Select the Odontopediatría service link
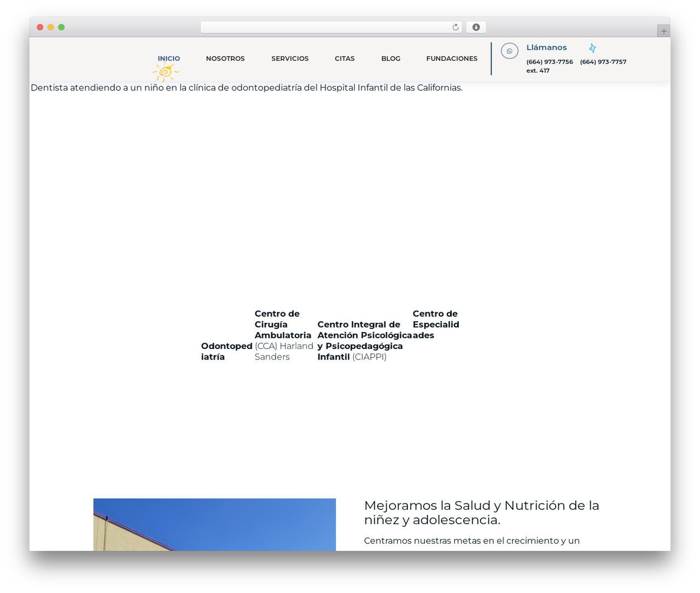This screenshot has height=593, width=700. pyautogui.click(x=226, y=351)
